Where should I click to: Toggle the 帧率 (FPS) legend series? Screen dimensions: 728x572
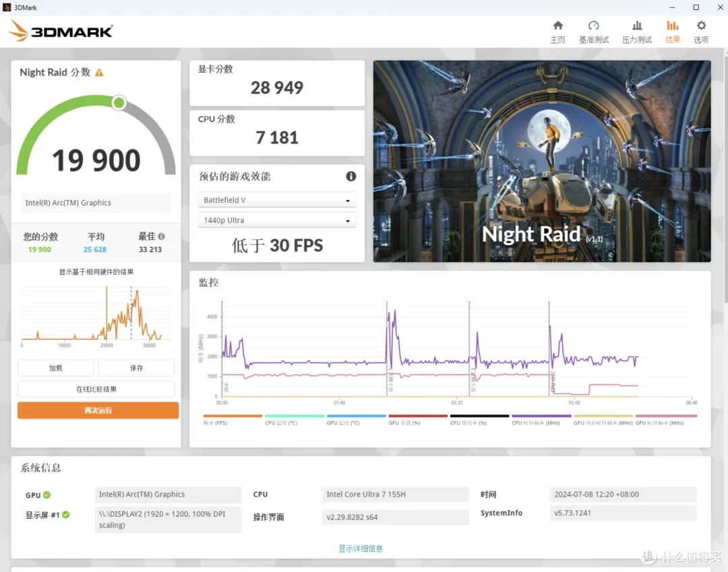coord(232,420)
